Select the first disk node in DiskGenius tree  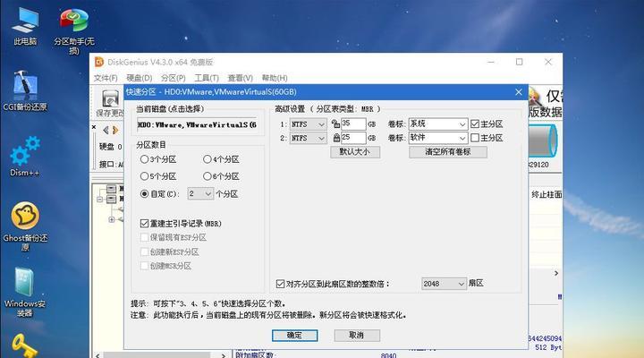click(111, 189)
